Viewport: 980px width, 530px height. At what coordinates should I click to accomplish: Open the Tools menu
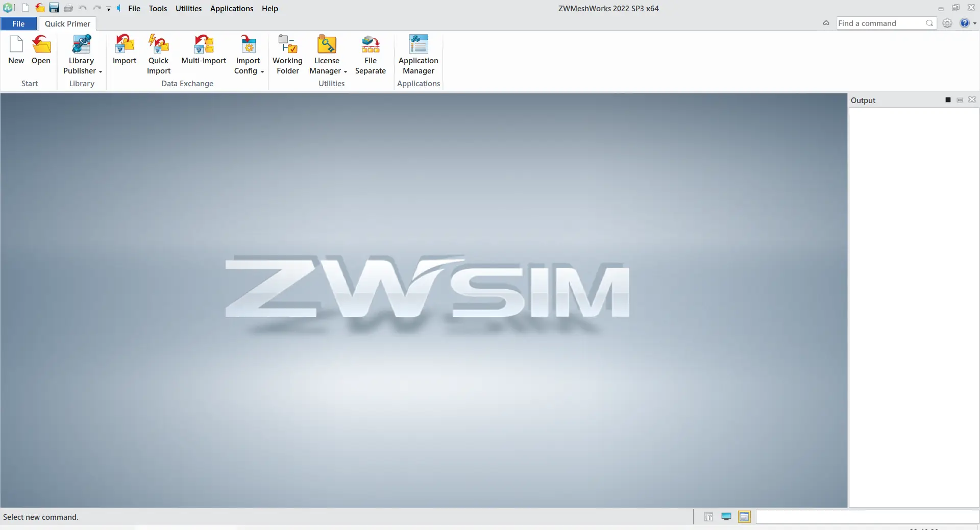click(158, 8)
